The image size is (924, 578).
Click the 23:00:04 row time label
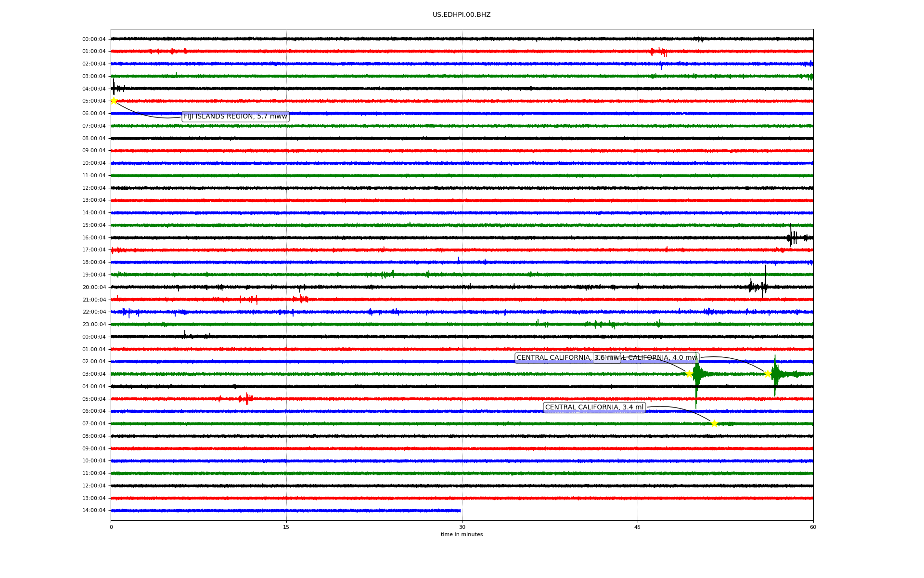(94, 325)
